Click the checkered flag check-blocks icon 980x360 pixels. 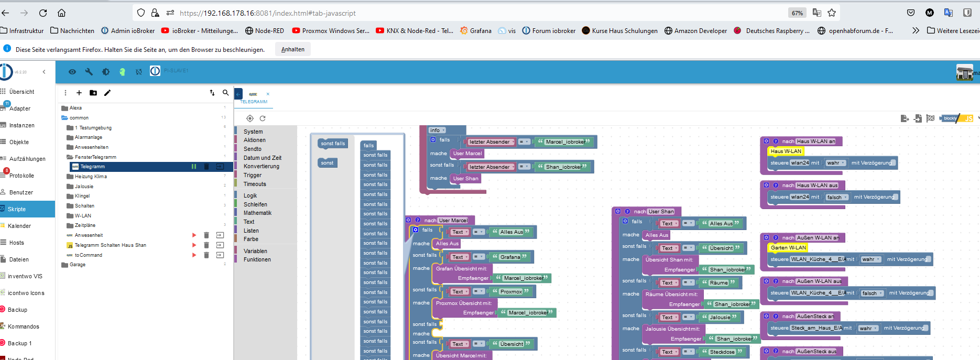click(x=930, y=118)
